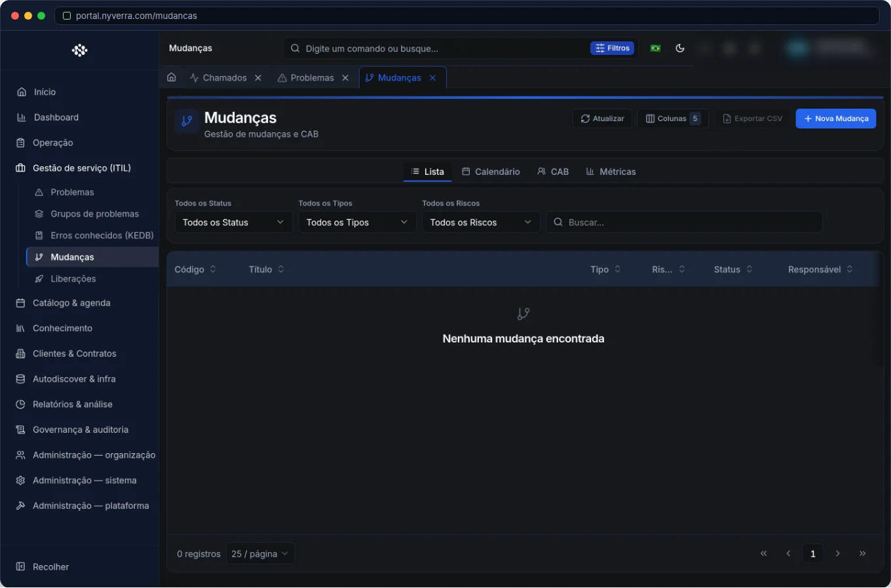The height and width of the screenshot is (588, 891).
Task: Sort by the Responsável column
Action: (x=820, y=269)
